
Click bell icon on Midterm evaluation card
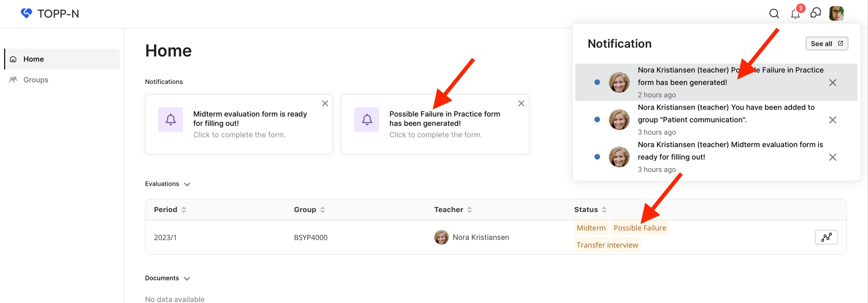click(171, 119)
